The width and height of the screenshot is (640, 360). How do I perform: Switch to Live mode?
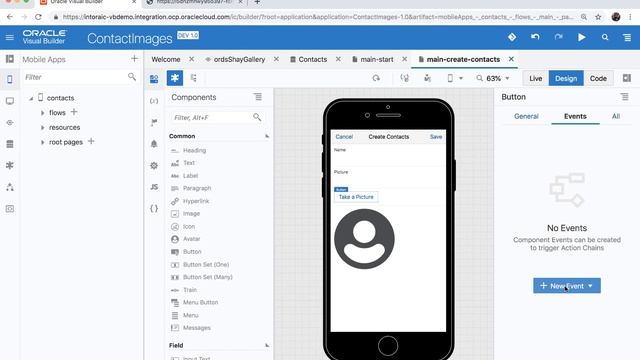(x=536, y=78)
